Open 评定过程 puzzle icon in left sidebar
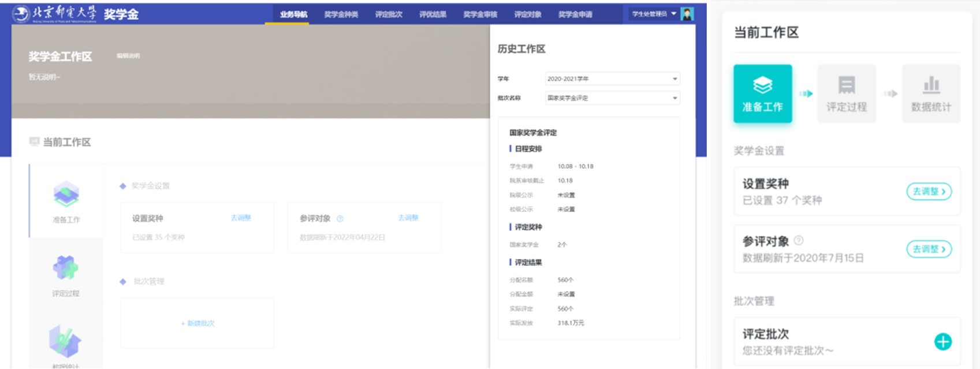 click(66, 268)
